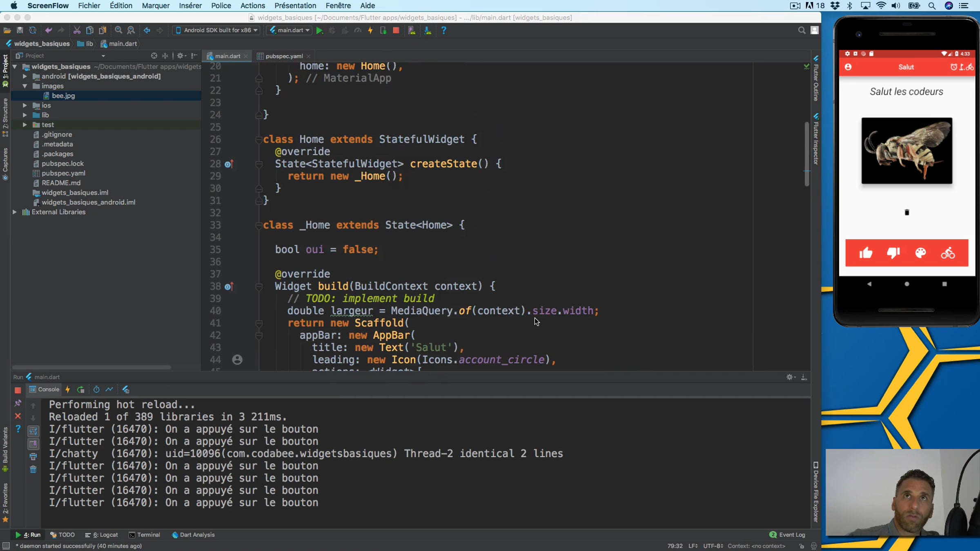Open the Dart Analysis tool window
980x551 pixels.
pos(193,535)
